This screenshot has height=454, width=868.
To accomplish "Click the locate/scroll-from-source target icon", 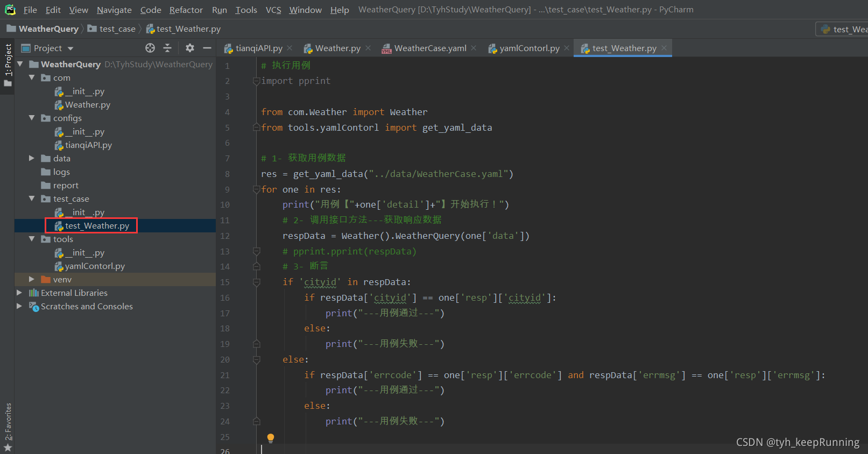I will (x=150, y=48).
